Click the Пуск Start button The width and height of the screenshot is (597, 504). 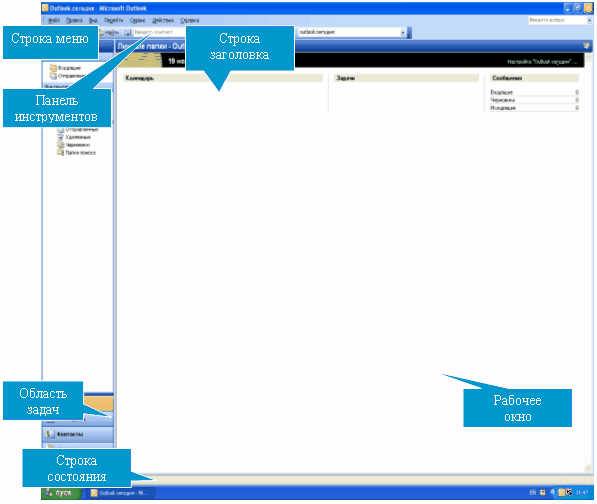(x=61, y=493)
